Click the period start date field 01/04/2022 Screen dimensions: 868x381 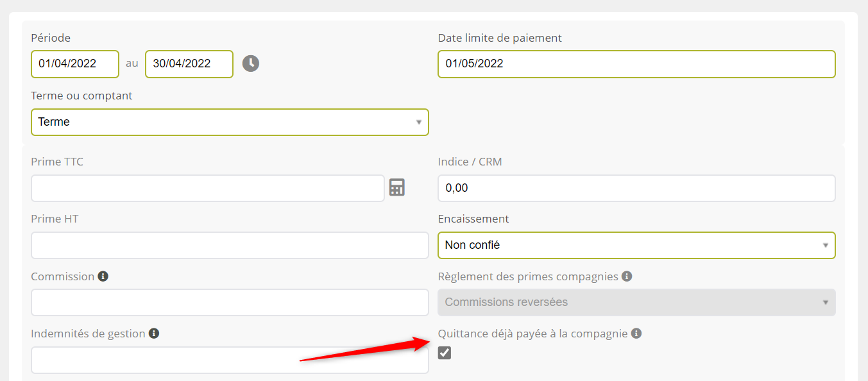pyautogui.click(x=75, y=64)
